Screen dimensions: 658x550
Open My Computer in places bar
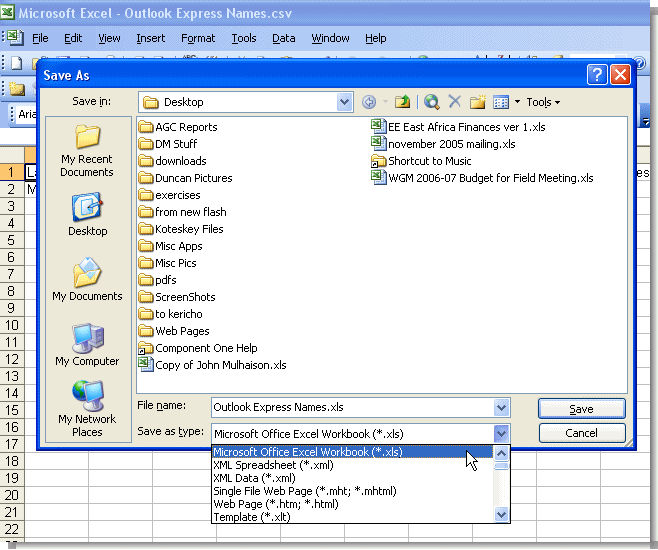(x=87, y=345)
